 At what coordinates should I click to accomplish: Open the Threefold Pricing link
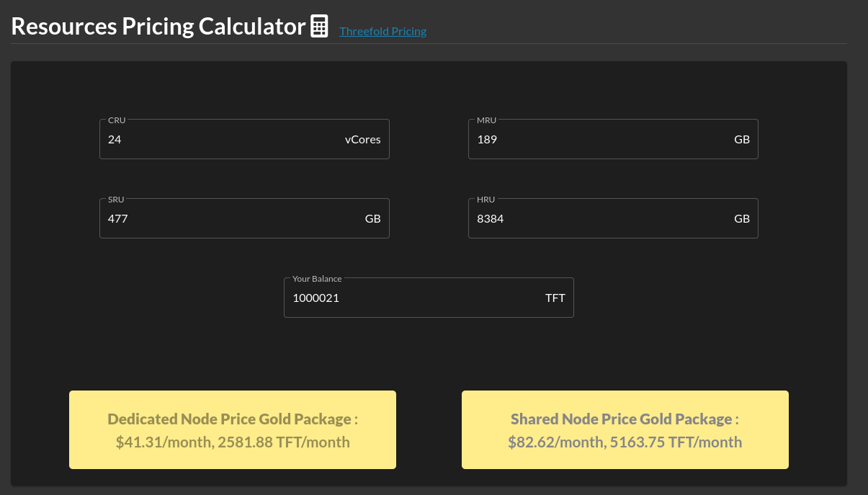click(382, 31)
